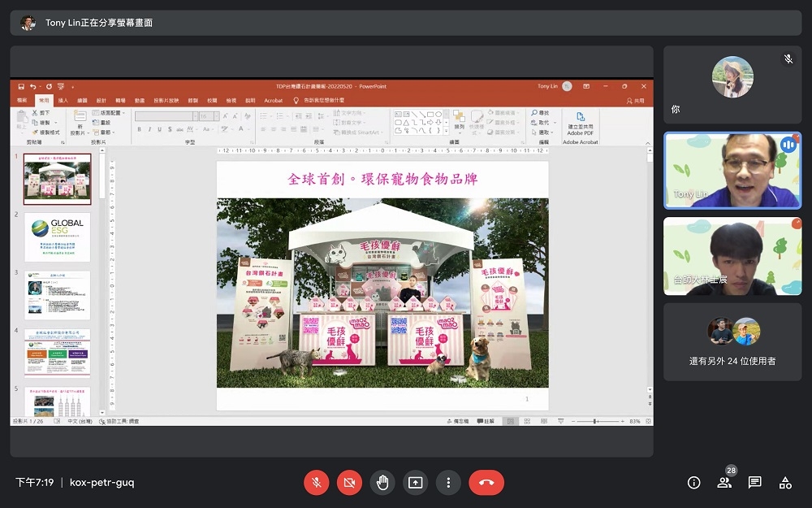Click Tony Lin account name in PowerPoint
The width and height of the screenshot is (812, 508).
click(x=547, y=87)
